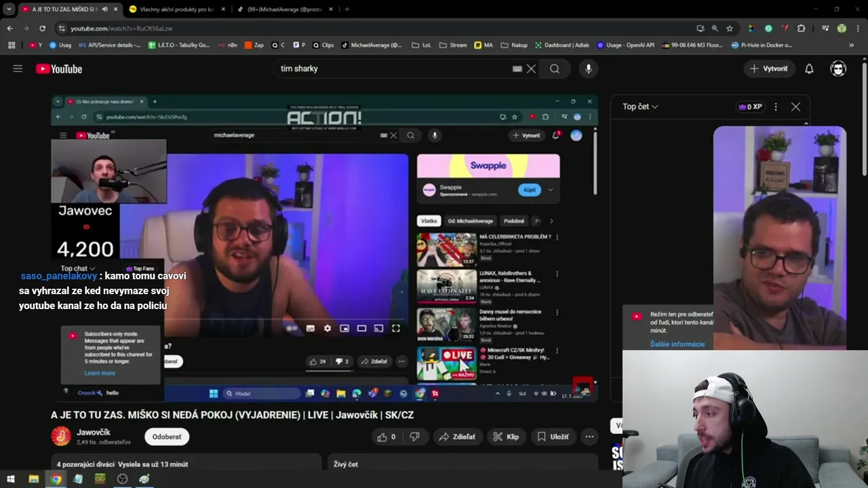Click the live video player area
The image size is (868, 488).
point(325,249)
